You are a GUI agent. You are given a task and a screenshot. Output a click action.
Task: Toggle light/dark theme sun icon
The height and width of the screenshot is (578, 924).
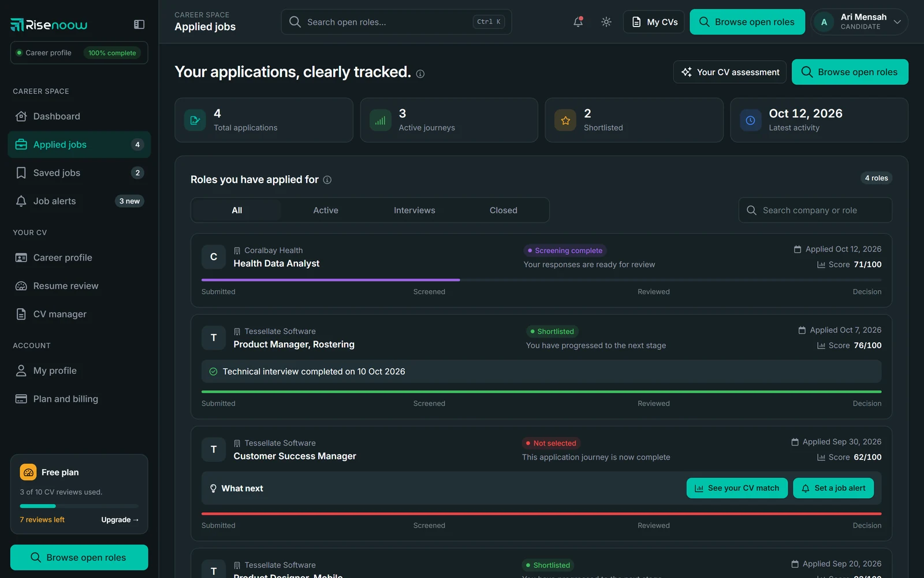[x=606, y=22]
